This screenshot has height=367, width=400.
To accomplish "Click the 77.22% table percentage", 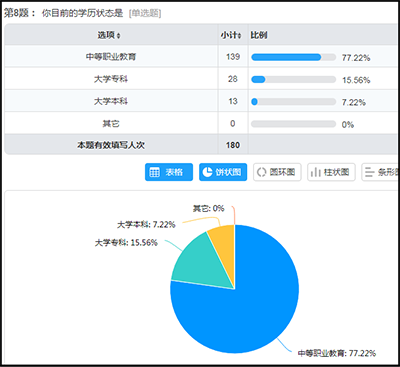I will [x=356, y=58].
